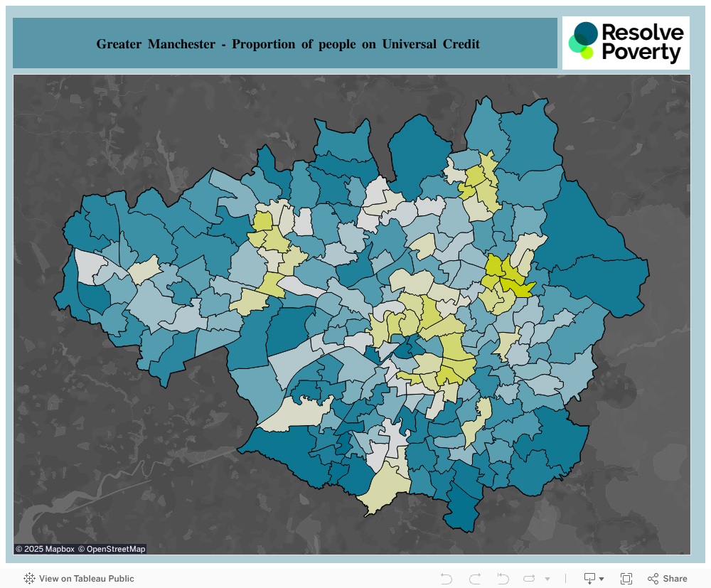The image size is (711, 588).
Task: Click the Redo arrow icon
Action: tap(475, 579)
